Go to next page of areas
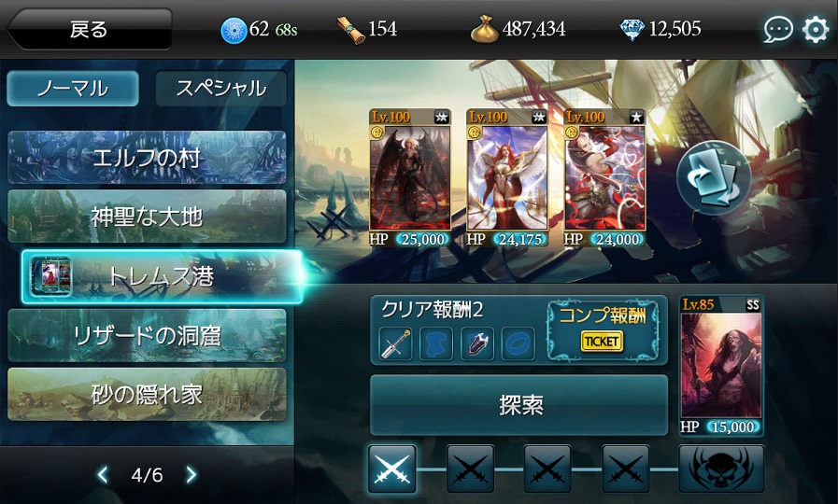838x504 pixels. click(192, 474)
